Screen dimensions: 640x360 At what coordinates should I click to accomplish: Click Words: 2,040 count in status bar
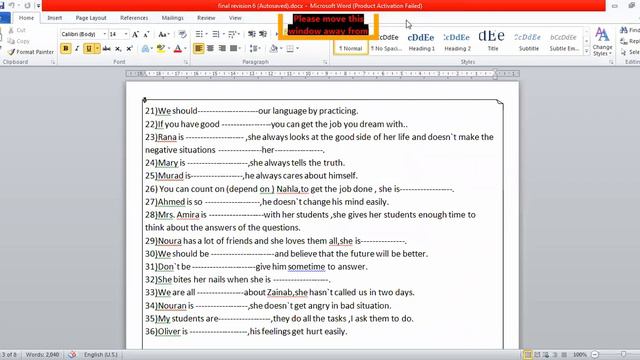pos(42,355)
